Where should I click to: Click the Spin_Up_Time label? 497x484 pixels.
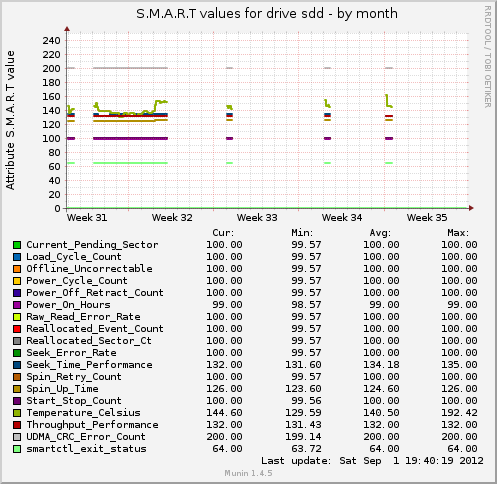62,389
